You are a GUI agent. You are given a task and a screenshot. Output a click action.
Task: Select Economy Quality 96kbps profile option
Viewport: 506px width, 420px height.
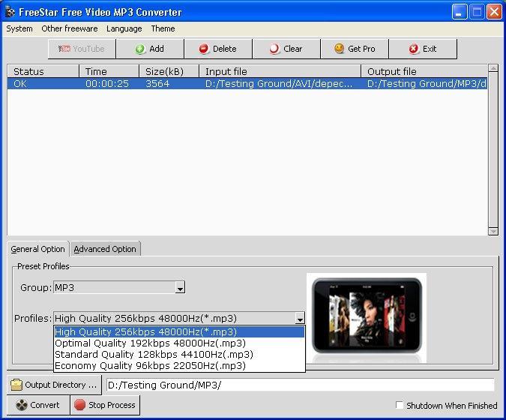[179, 366]
